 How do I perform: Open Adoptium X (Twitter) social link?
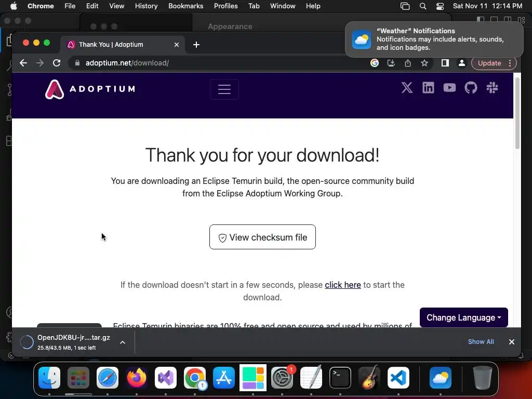point(407,87)
